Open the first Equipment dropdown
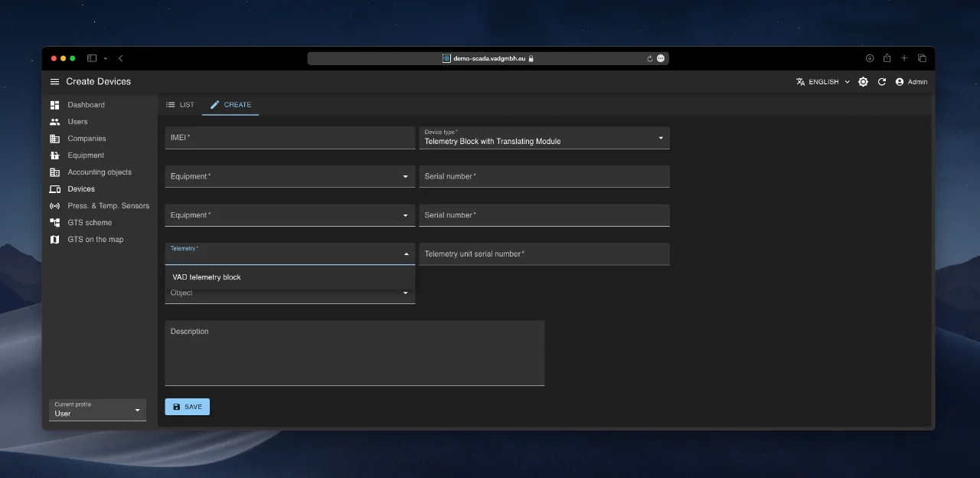The height and width of the screenshot is (478, 980). [x=289, y=176]
